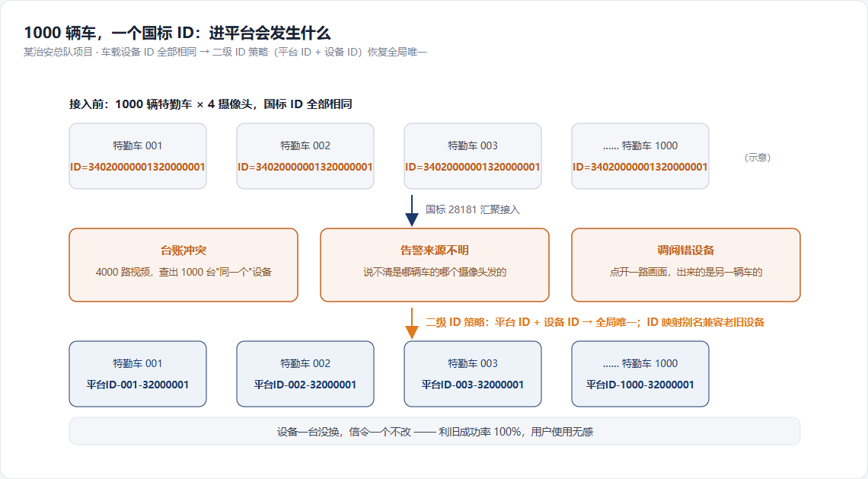Click orange ID=3402 number under pre-access 特勤车 002
The width and height of the screenshot is (868, 479).
(x=305, y=167)
